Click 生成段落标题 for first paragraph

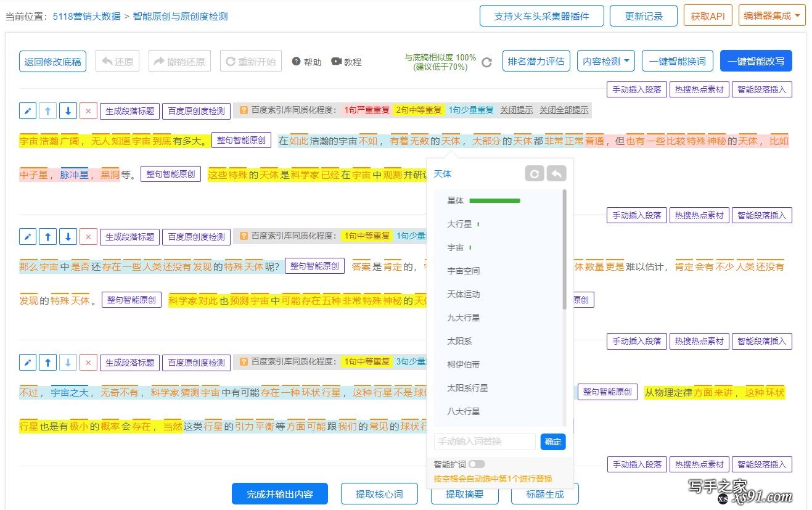(129, 111)
